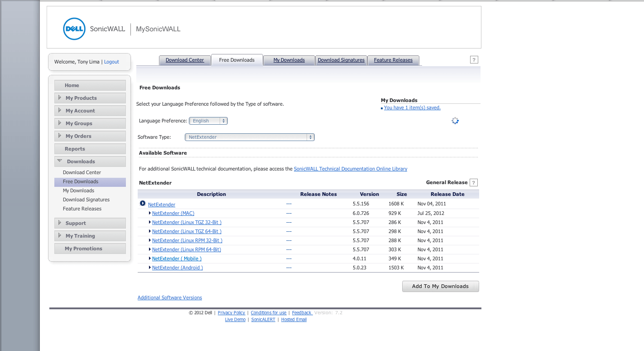Expand arrow next to NetExtender ( Mobile )

pos(150,258)
